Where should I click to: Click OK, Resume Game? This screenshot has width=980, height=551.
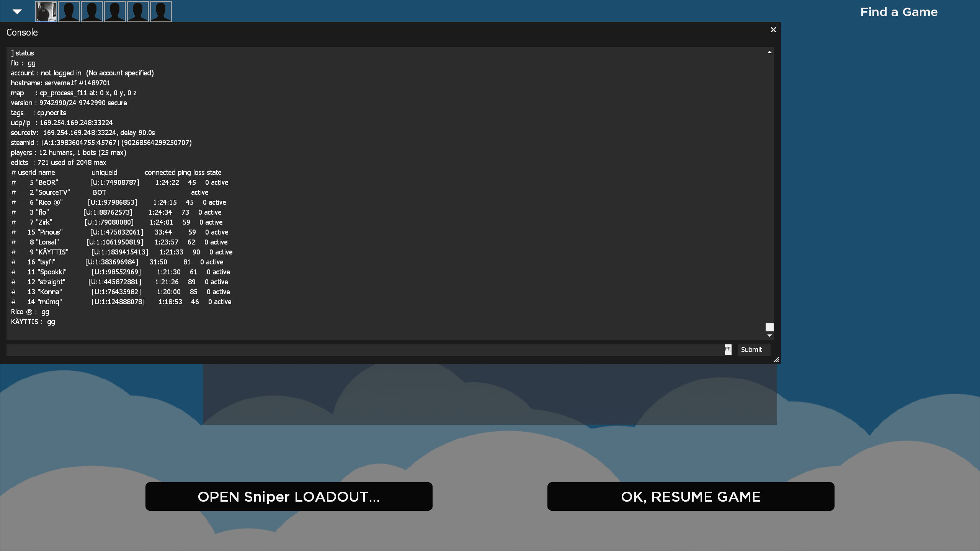pos(691,496)
